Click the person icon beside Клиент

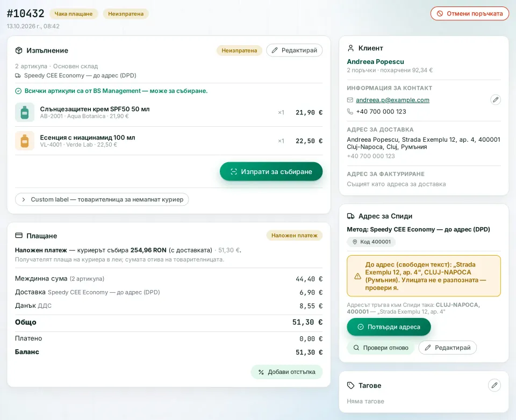[x=350, y=48]
